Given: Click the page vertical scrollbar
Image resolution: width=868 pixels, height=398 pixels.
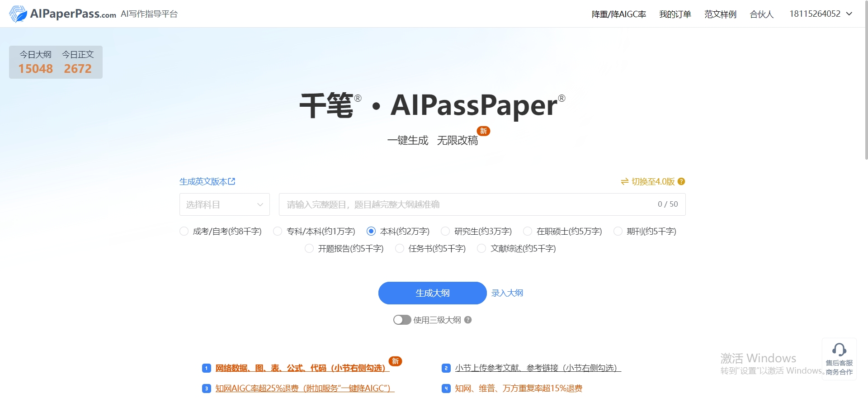Looking at the screenshot, I should click(x=866, y=80).
